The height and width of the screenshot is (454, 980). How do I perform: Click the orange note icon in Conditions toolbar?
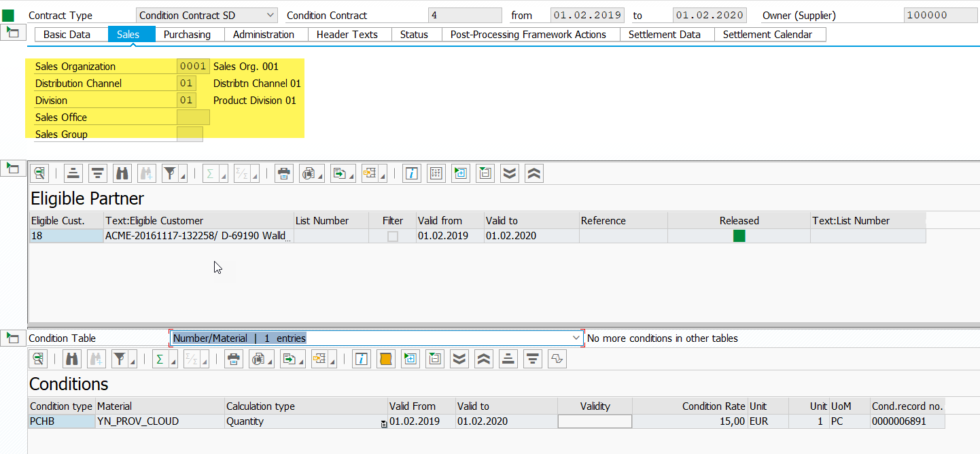(x=385, y=359)
